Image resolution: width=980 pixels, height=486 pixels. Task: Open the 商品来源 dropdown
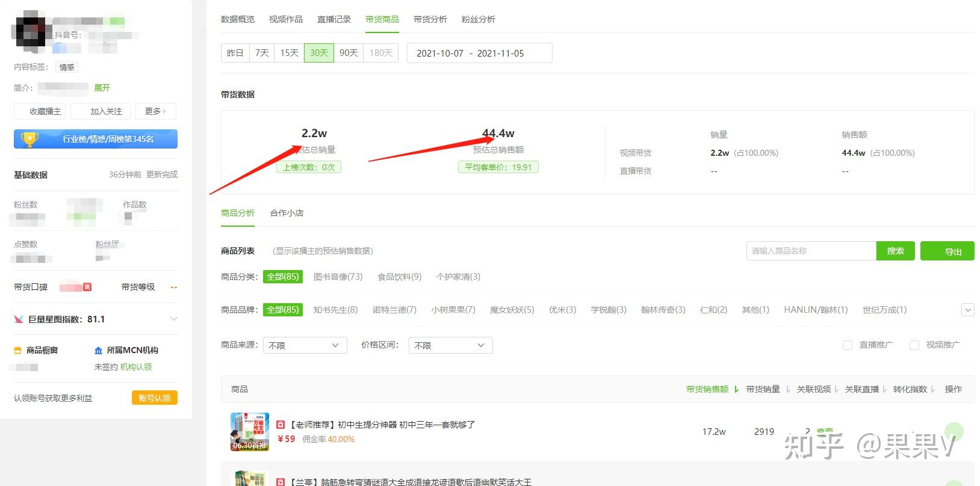[305, 345]
